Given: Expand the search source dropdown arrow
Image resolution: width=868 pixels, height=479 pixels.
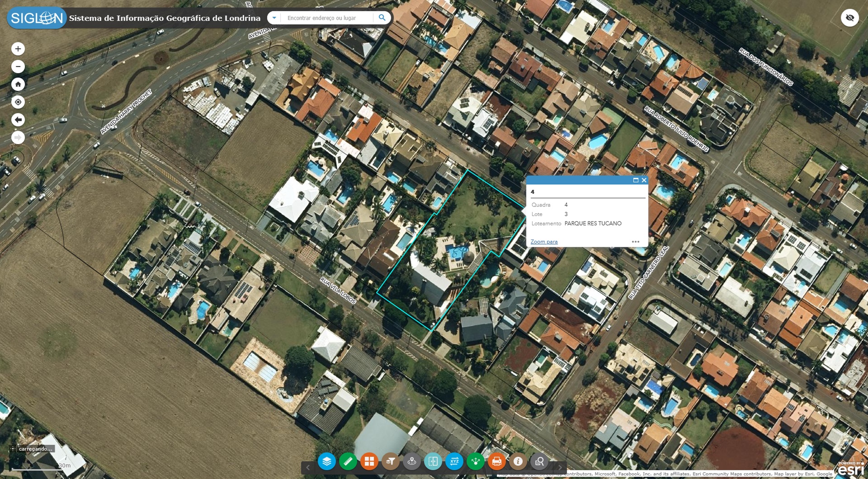Looking at the screenshot, I should (x=274, y=18).
